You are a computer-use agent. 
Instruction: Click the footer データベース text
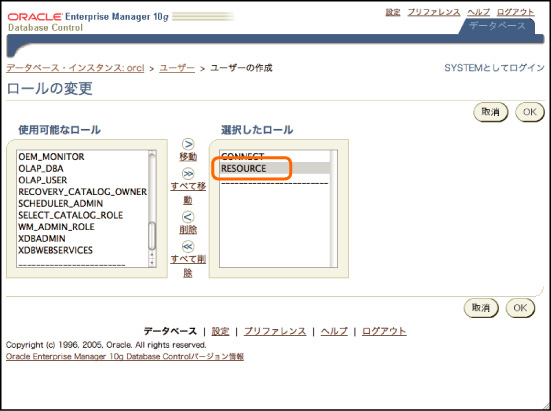170,331
